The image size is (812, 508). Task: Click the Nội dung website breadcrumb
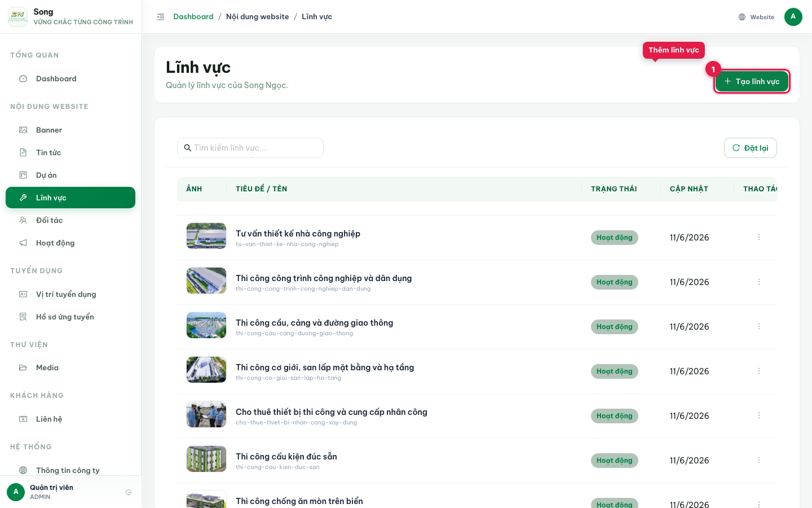point(258,17)
